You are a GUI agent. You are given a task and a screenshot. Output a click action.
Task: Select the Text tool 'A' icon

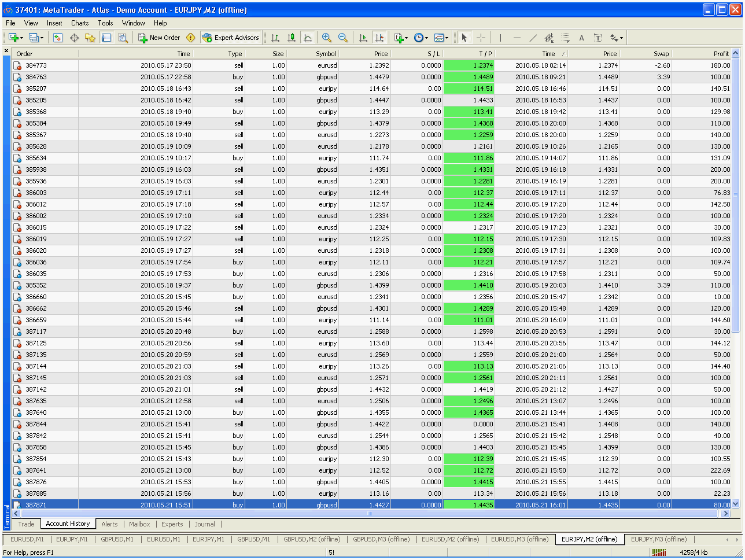pyautogui.click(x=581, y=38)
